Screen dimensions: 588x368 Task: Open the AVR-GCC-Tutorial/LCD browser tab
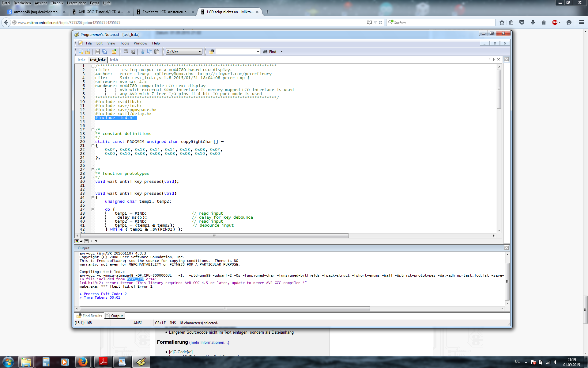click(x=100, y=12)
